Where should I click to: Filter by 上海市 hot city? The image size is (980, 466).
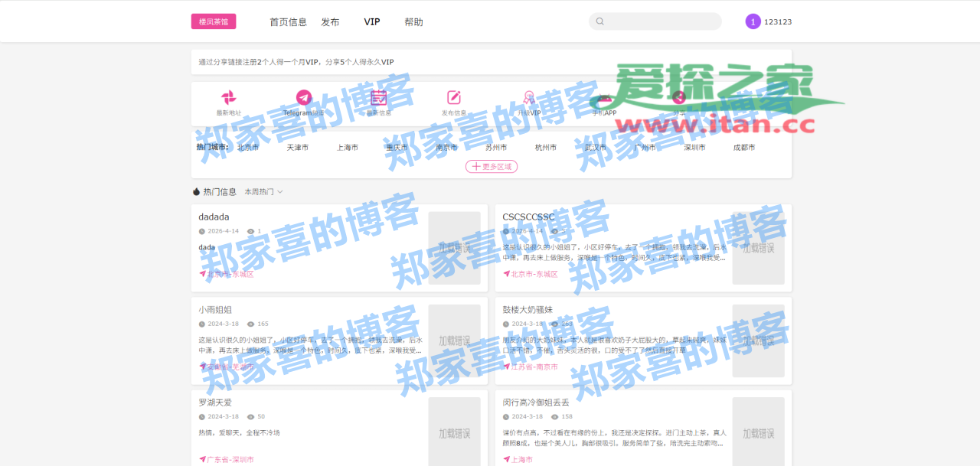348,148
